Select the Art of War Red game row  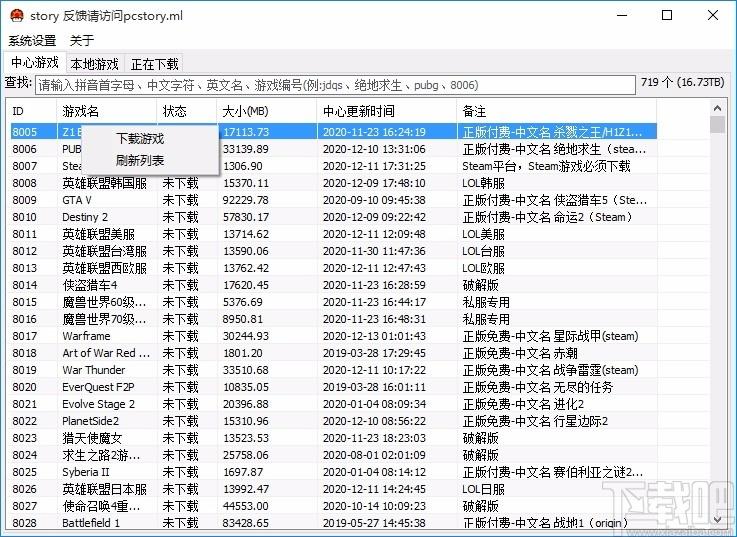click(x=333, y=353)
